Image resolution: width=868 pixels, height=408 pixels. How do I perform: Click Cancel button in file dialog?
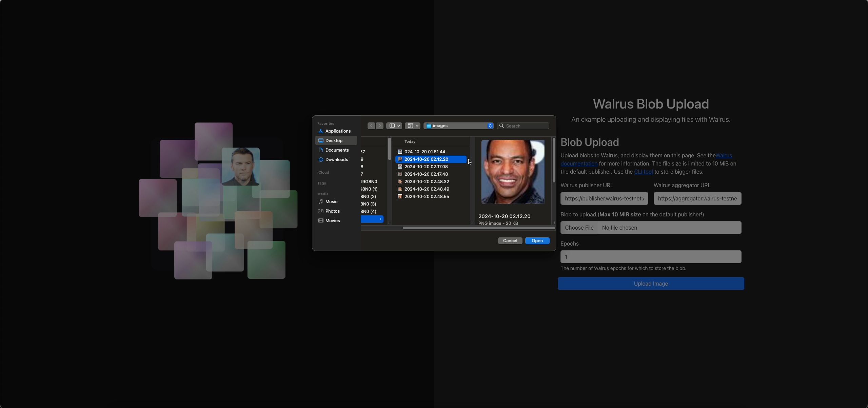[509, 240]
